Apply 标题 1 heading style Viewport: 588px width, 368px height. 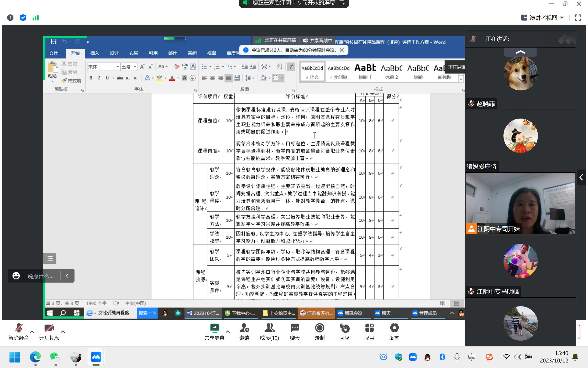click(365, 71)
